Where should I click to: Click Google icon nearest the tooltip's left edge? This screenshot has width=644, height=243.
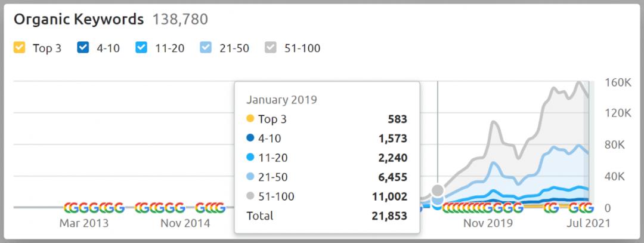click(x=220, y=208)
